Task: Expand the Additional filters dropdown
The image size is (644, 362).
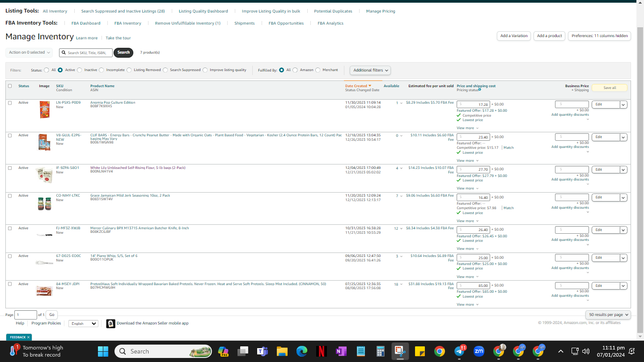Action: pyautogui.click(x=370, y=70)
